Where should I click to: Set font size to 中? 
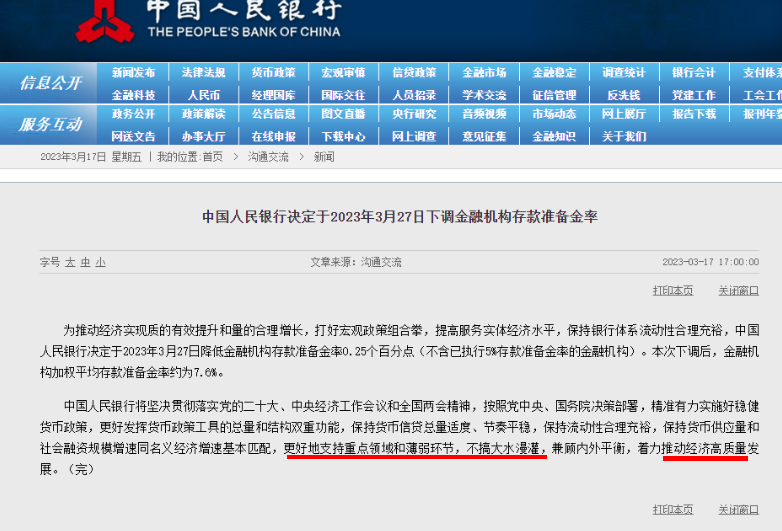point(85,262)
